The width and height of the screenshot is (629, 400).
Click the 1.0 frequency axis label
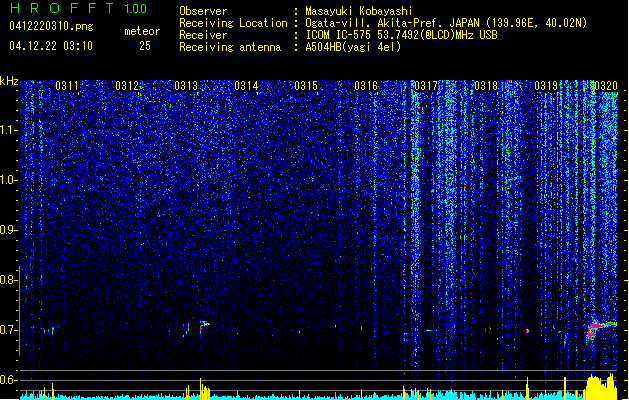8,180
